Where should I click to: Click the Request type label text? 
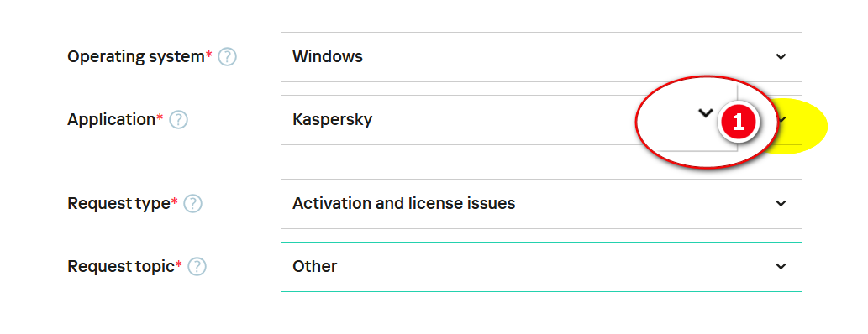tap(118, 203)
